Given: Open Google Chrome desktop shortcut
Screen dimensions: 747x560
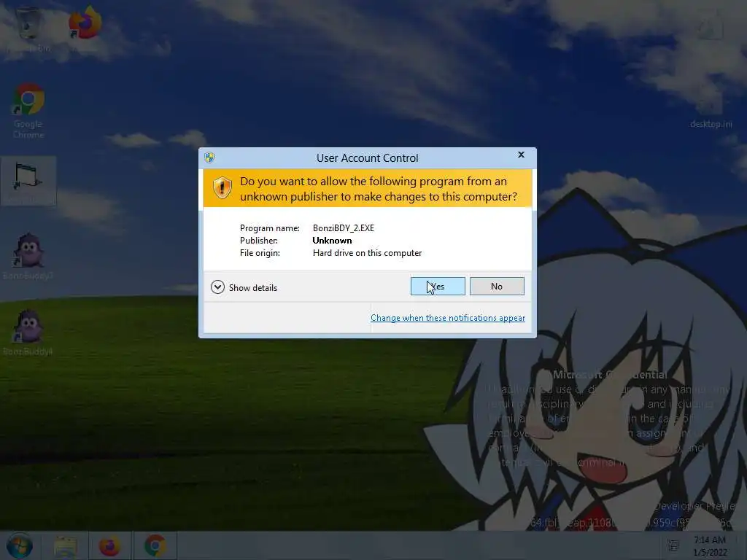Looking at the screenshot, I should click(x=28, y=112).
